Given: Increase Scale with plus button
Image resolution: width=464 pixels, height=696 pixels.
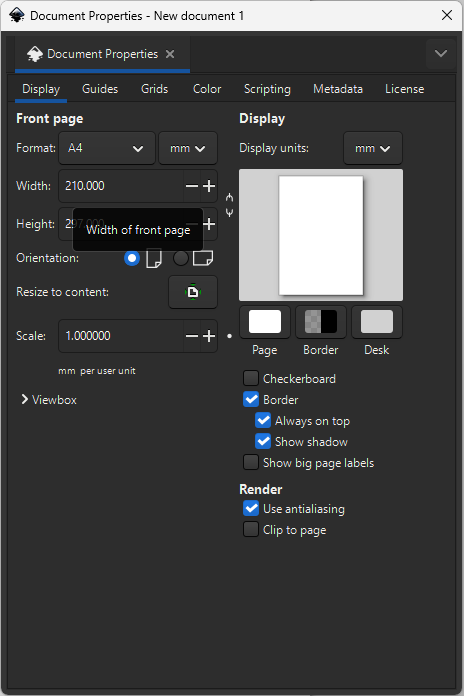Looking at the screenshot, I should 209,336.
